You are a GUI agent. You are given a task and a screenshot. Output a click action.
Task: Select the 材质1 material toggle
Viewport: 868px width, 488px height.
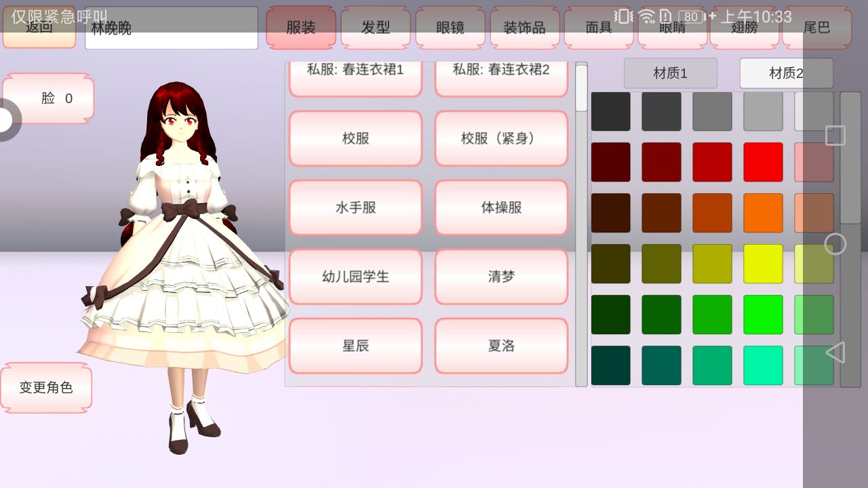pyautogui.click(x=670, y=73)
